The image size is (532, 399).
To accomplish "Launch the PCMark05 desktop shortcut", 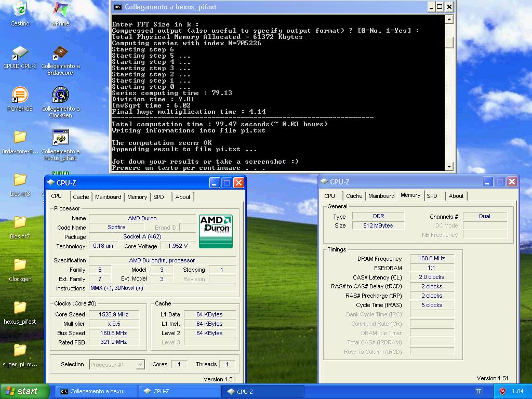I will tap(20, 99).
